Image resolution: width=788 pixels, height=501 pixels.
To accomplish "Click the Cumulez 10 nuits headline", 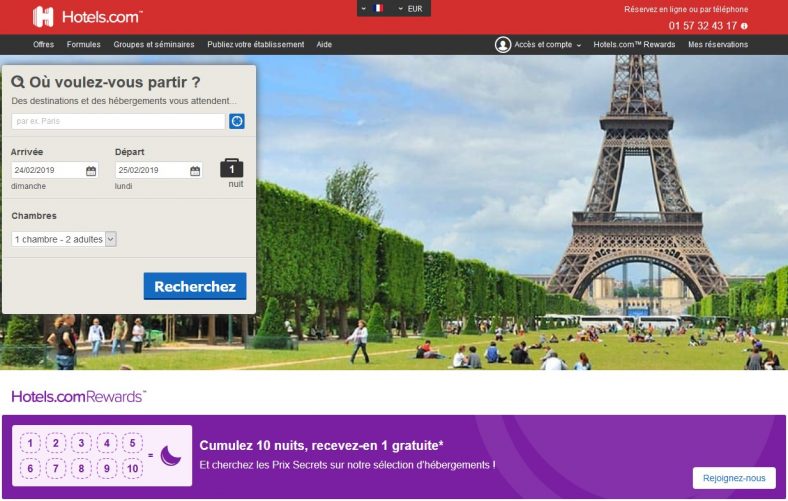I will tap(322, 445).
